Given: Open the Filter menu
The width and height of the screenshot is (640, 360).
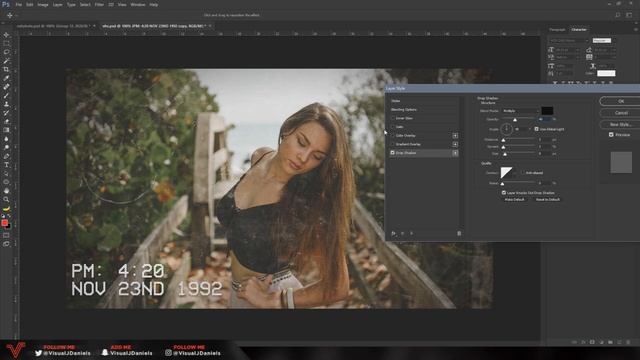Looking at the screenshot, I should [99, 4].
